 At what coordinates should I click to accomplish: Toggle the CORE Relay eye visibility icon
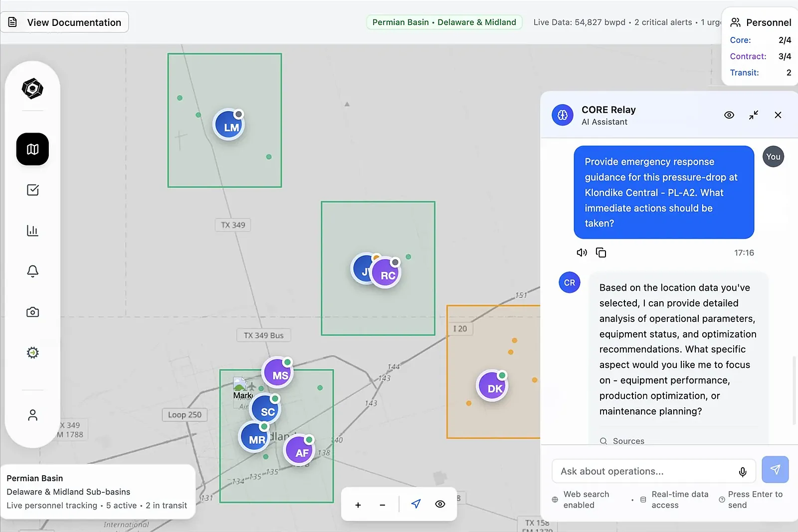tap(729, 115)
